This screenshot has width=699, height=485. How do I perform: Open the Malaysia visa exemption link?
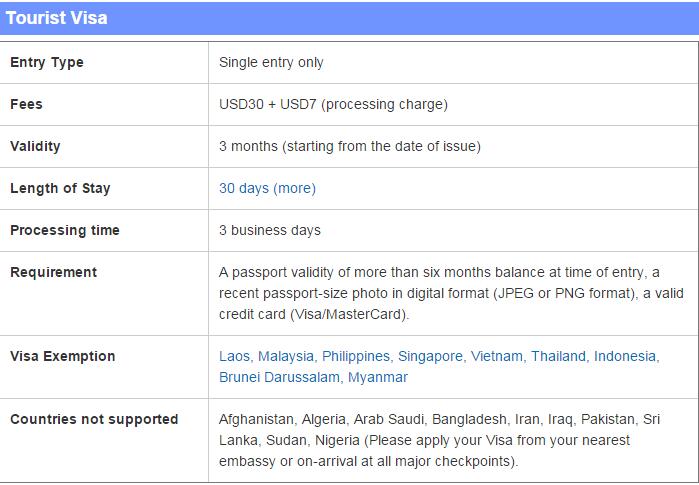click(x=286, y=356)
